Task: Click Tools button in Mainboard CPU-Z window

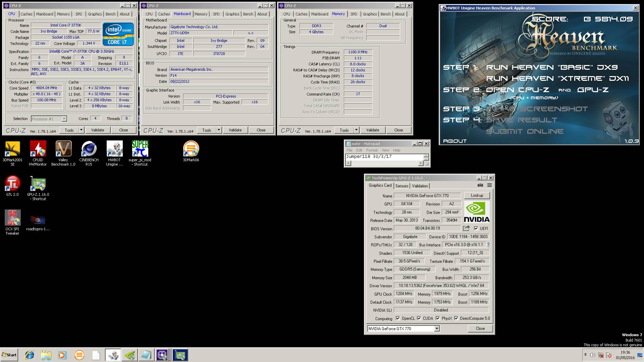Action: pyautogui.click(x=207, y=130)
